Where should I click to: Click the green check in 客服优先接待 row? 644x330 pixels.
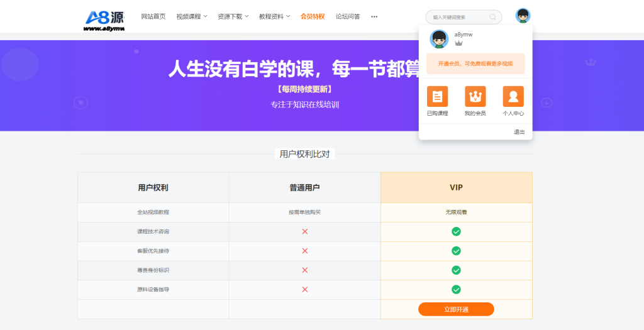tap(456, 251)
